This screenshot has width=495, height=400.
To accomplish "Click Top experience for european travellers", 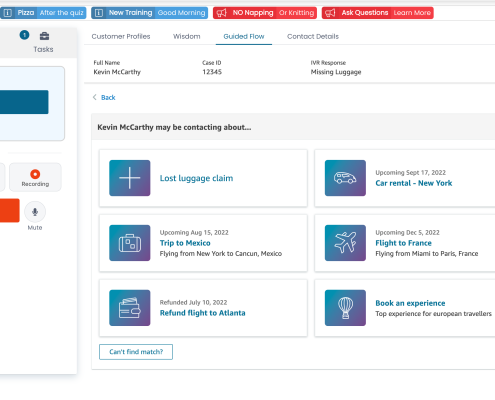I will point(433,314).
